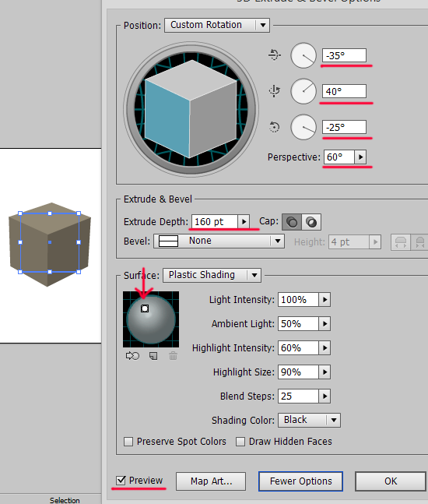
Task: Click the X axis rotate icon
Action: point(274,55)
